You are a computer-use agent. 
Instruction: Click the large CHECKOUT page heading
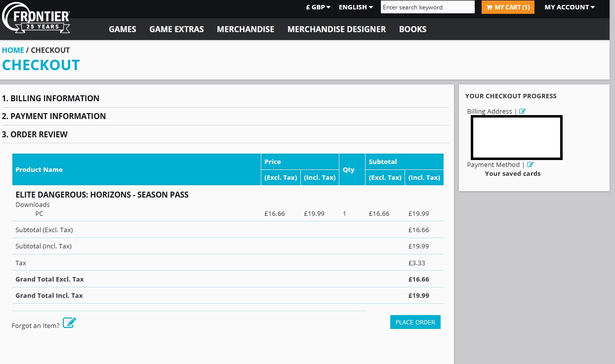coord(41,65)
